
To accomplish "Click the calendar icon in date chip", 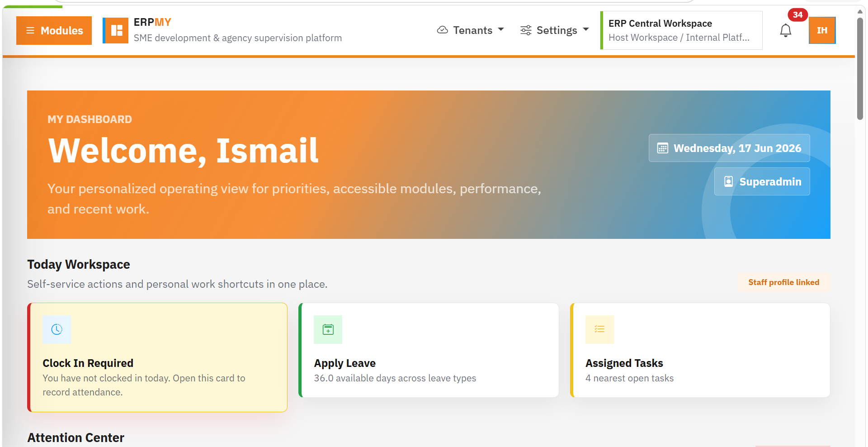I will (663, 148).
